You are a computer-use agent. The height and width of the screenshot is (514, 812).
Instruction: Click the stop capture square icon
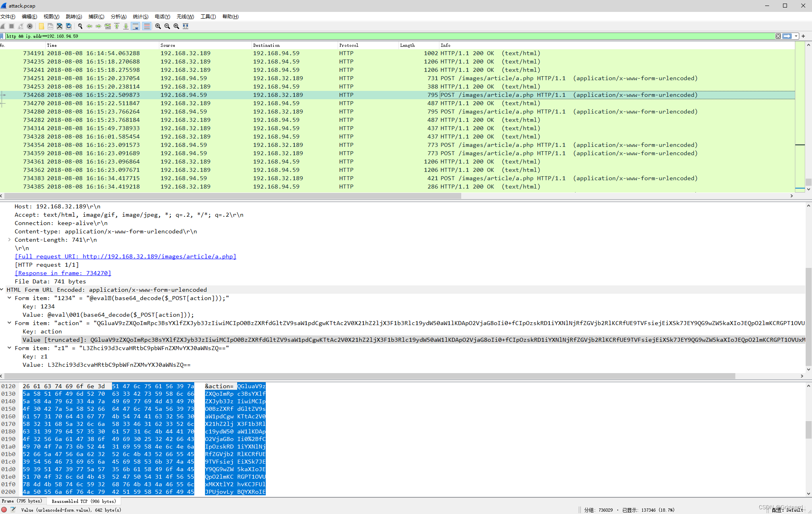(12, 26)
